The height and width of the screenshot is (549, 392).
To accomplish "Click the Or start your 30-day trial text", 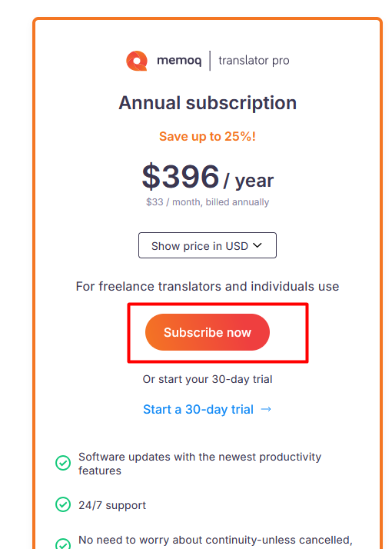I will [x=208, y=379].
